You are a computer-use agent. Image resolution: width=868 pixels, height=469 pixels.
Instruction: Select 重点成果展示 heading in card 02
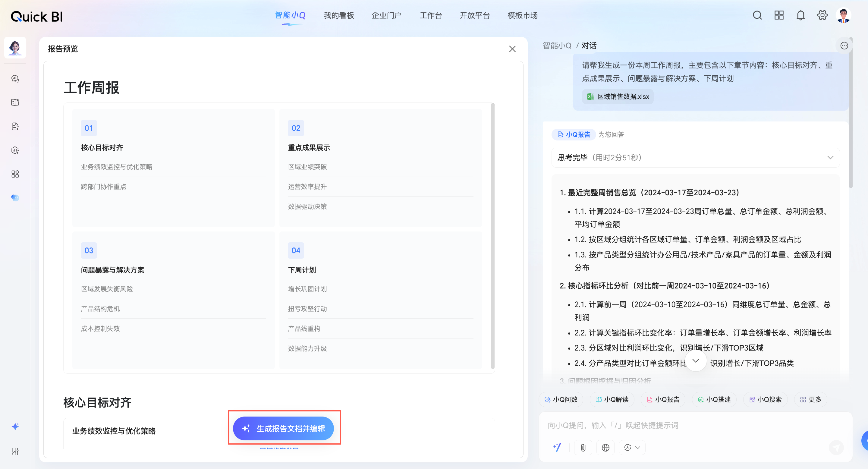click(309, 148)
